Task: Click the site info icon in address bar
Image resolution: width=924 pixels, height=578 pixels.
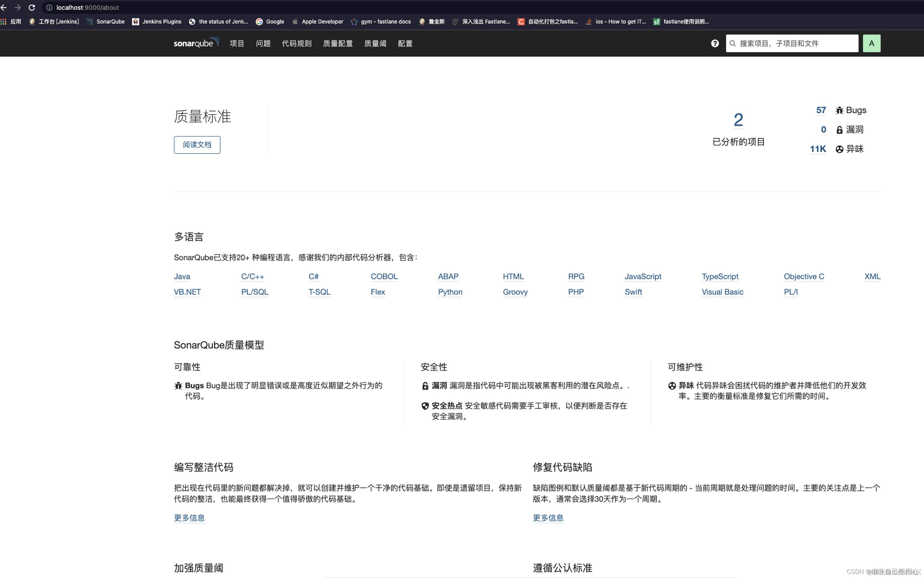Action: click(49, 7)
